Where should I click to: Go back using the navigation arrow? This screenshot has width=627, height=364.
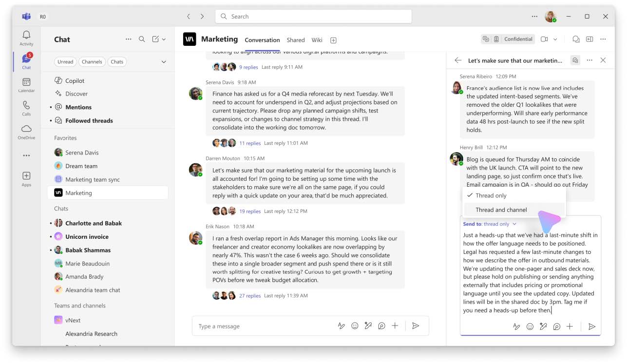coord(189,17)
